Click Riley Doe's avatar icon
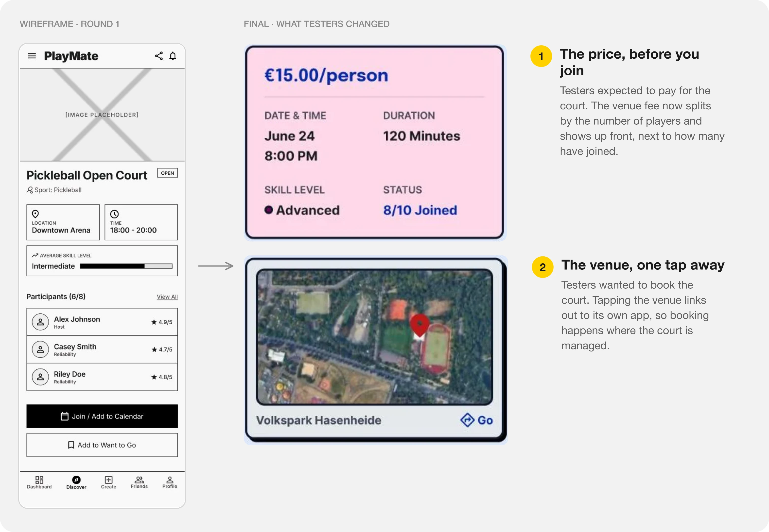This screenshot has width=769, height=532. [40, 377]
